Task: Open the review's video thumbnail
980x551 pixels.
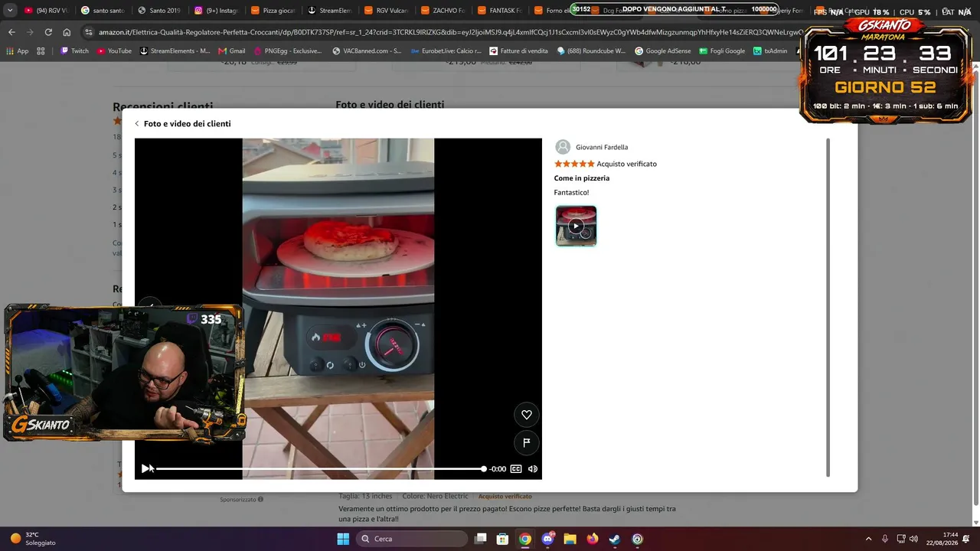Action: pos(576,226)
